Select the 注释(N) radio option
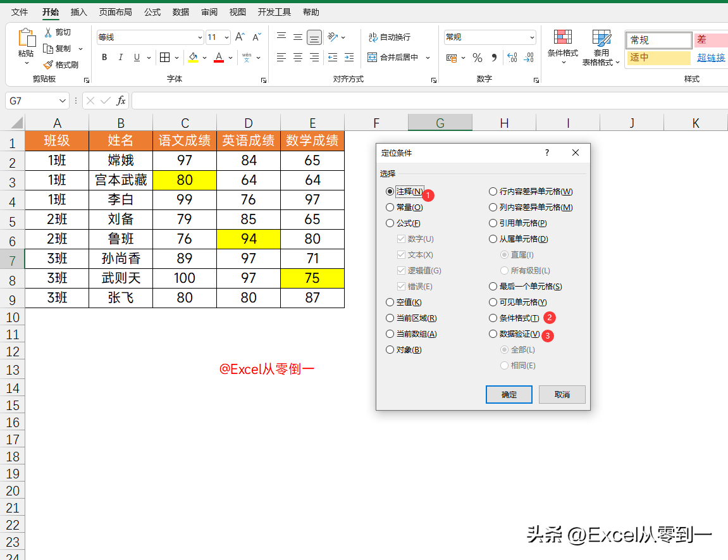The width and height of the screenshot is (728, 560). coord(390,191)
